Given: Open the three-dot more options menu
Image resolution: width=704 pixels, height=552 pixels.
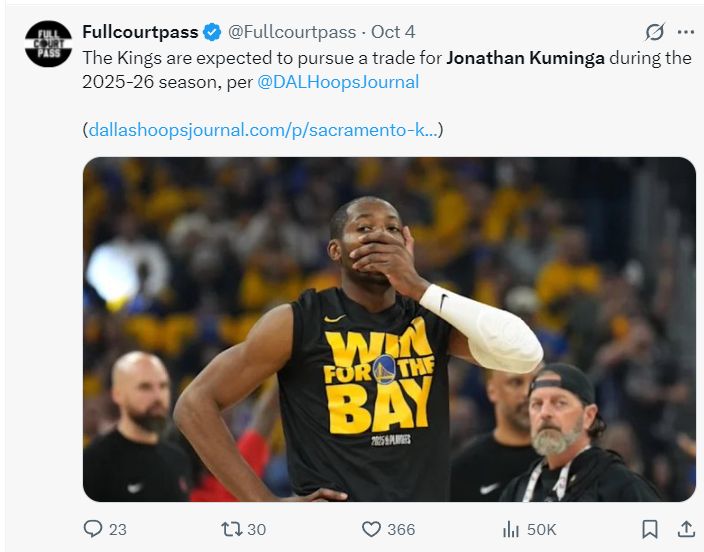Looking at the screenshot, I should coord(685,32).
